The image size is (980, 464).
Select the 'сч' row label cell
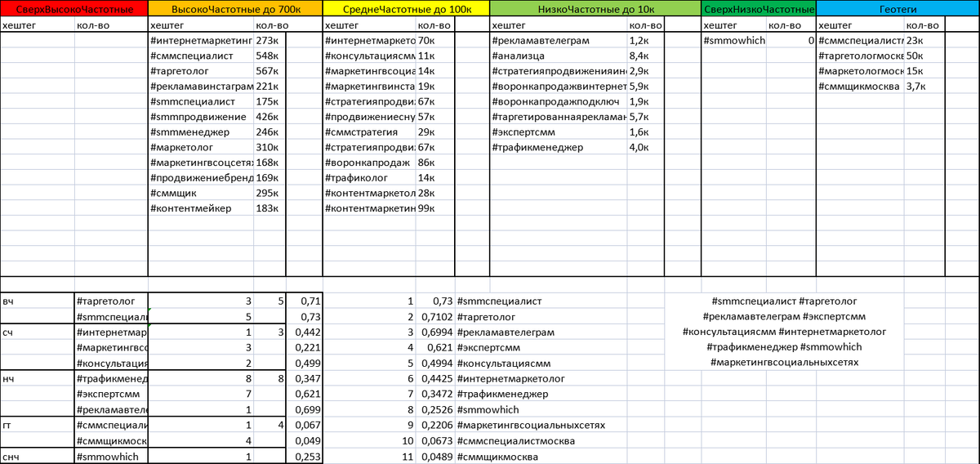[x=37, y=332]
